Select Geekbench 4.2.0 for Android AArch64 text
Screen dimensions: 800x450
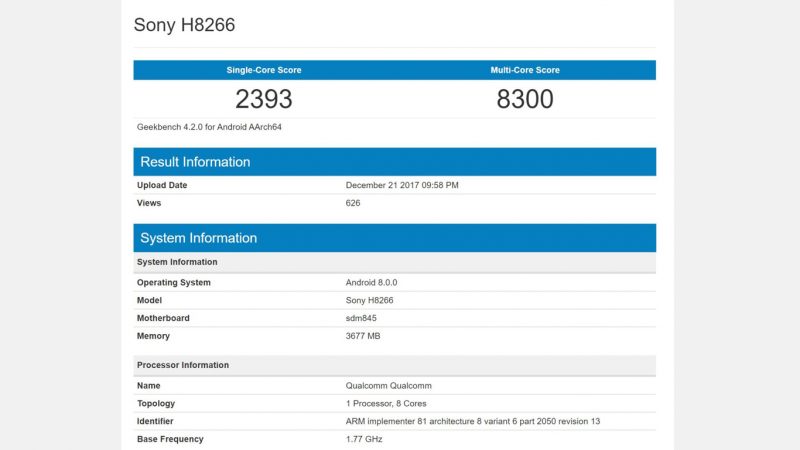tap(209, 127)
